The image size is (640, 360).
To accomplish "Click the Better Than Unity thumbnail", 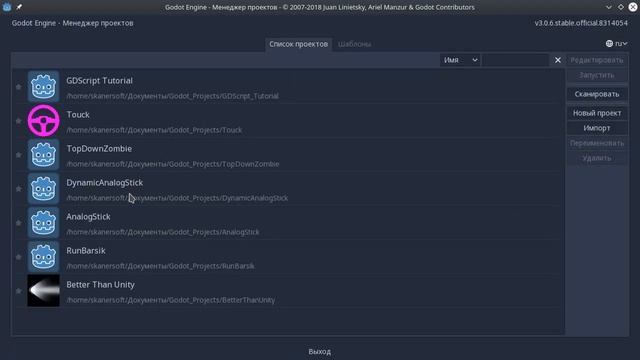I will click(43, 291).
